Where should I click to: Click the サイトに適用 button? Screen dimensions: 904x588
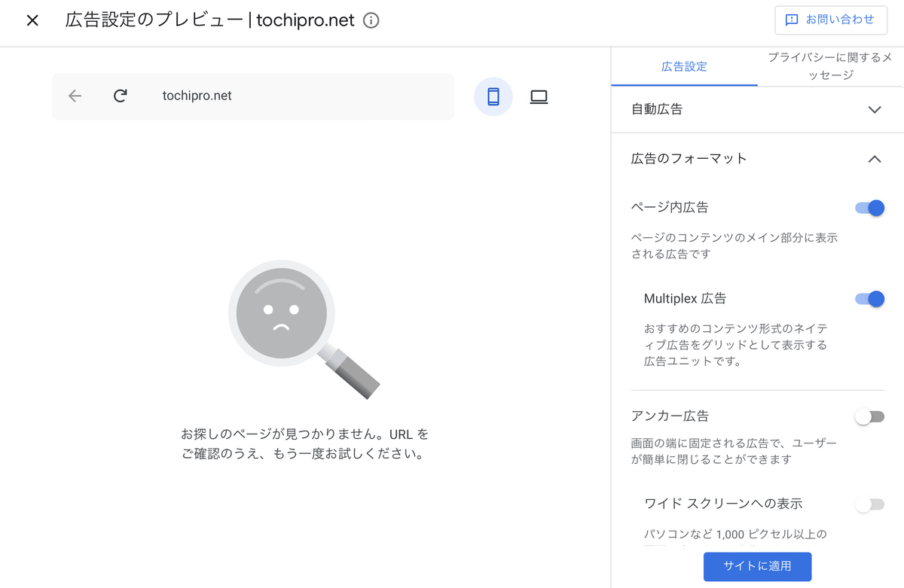pyautogui.click(x=758, y=566)
